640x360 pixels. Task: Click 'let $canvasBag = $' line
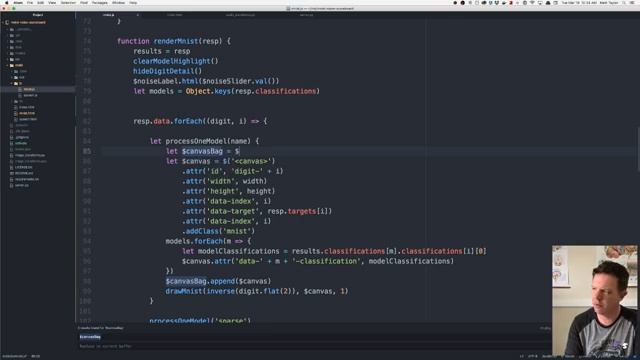[x=203, y=151]
